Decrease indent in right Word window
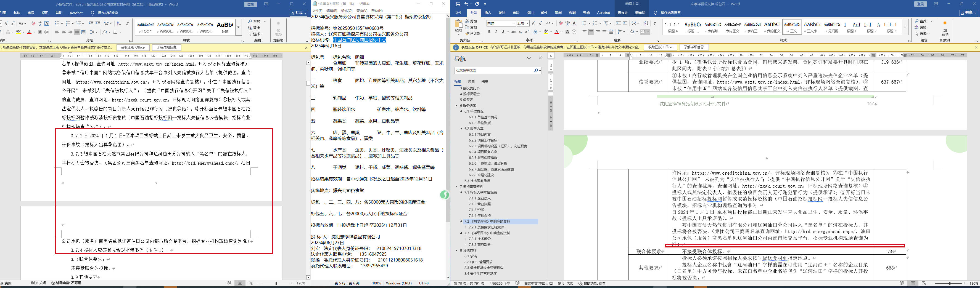The height and width of the screenshot is (288, 980). click(x=618, y=23)
